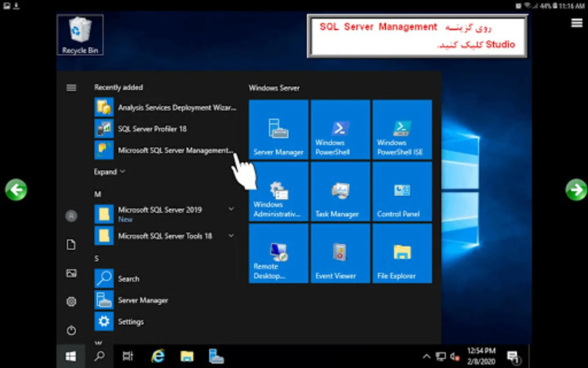This screenshot has width=588, height=368.
Task: Click the Start menu hamburger icon
Action: [x=71, y=88]
